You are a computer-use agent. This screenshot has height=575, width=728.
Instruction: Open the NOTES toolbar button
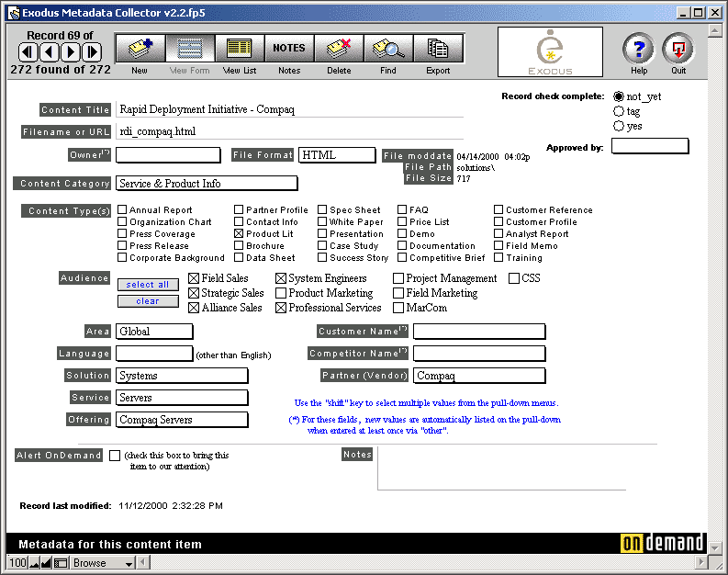coord(289,49)
